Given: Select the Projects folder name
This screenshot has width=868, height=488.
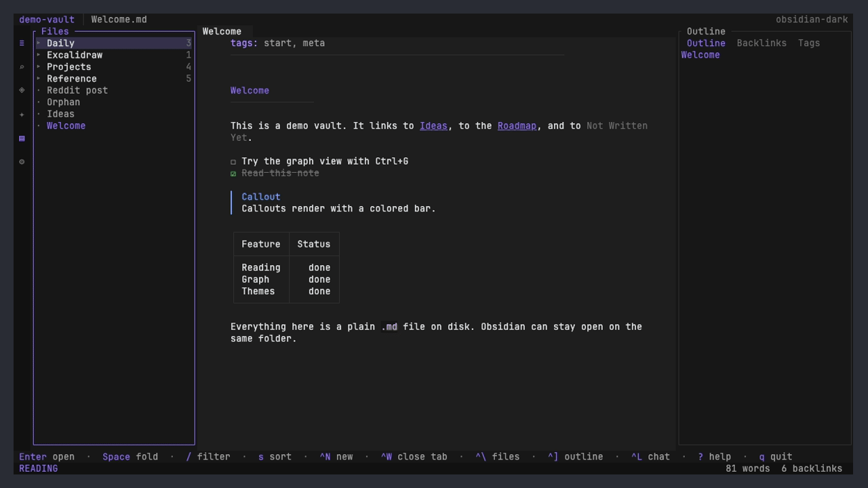Looking at the screenshot, I should click(68, 66).
